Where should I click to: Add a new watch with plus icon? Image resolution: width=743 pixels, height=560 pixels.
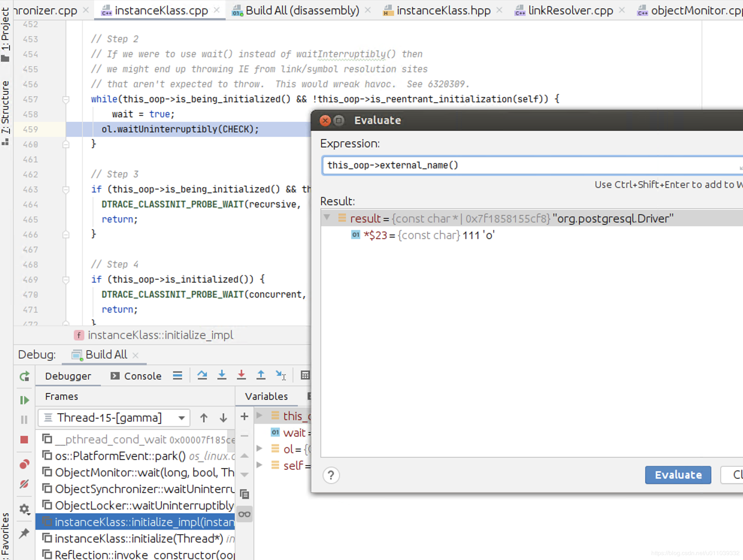[x=244, y=416]
